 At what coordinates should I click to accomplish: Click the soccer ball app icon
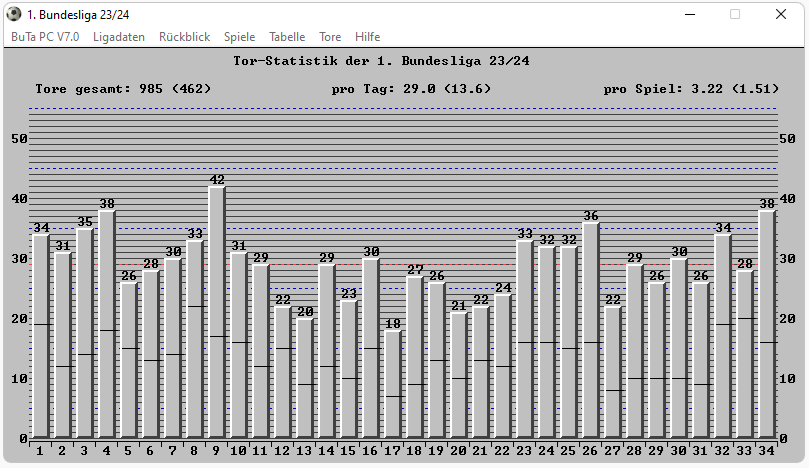13,14
